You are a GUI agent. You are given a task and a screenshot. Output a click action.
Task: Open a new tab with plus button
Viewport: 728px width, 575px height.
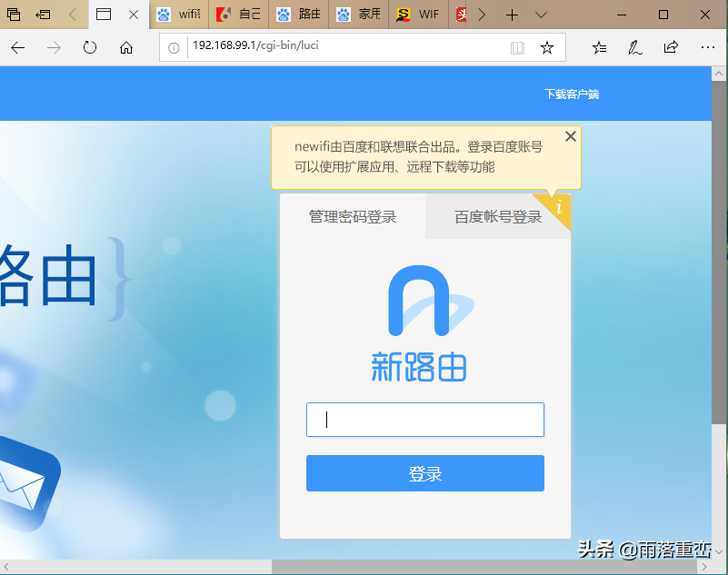(512, 15)
